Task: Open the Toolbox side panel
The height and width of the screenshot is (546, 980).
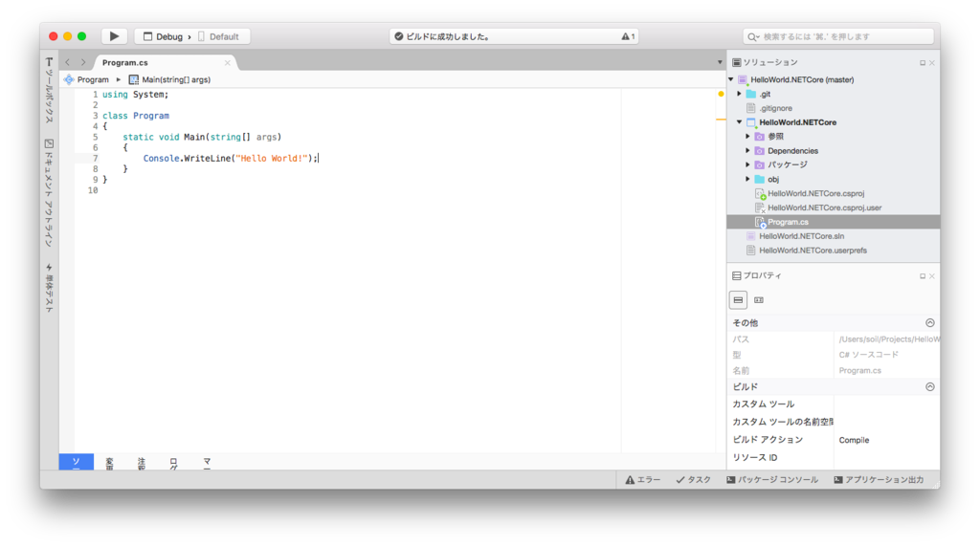Action: pos(49,90)
